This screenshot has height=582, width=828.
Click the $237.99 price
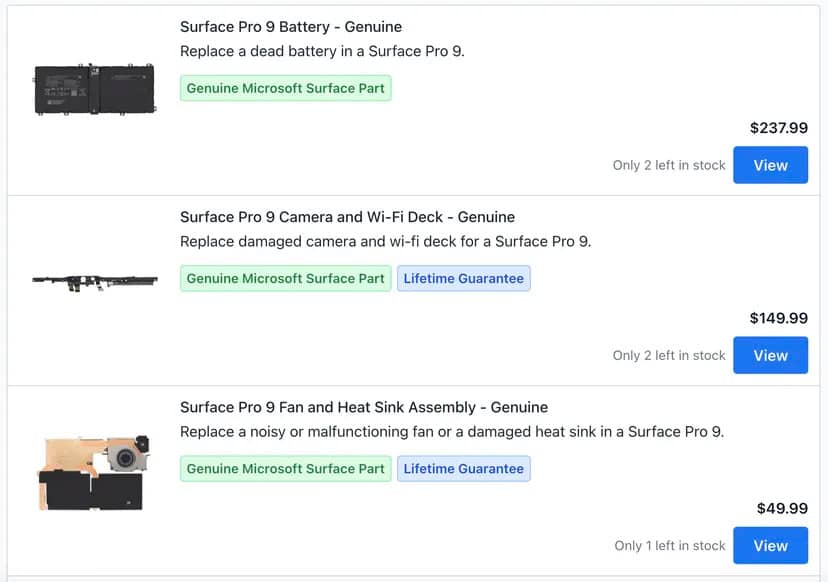778,128
